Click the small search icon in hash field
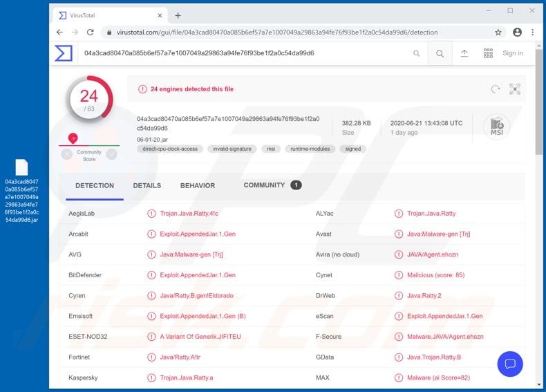The width and height of the screenshot is (546, 392). [416, 53]
